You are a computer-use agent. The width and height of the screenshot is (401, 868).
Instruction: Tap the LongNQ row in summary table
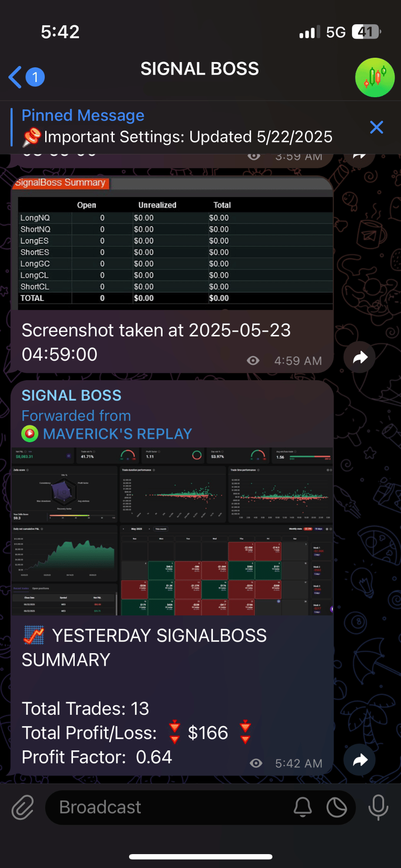pos(176,218)
